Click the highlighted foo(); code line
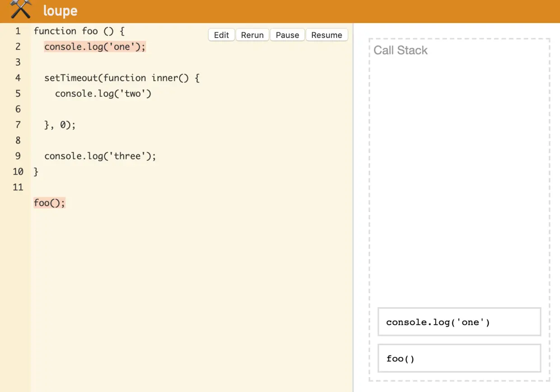 click(50, 203)
